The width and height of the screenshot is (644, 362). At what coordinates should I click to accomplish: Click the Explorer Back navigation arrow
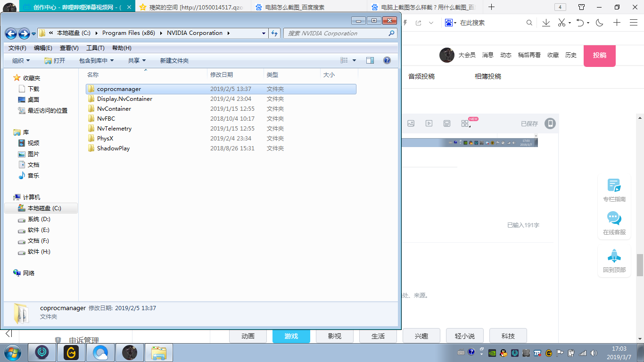11,33
